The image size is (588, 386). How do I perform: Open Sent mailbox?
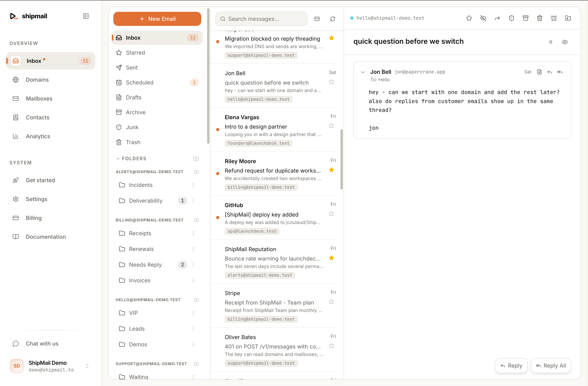157,68
